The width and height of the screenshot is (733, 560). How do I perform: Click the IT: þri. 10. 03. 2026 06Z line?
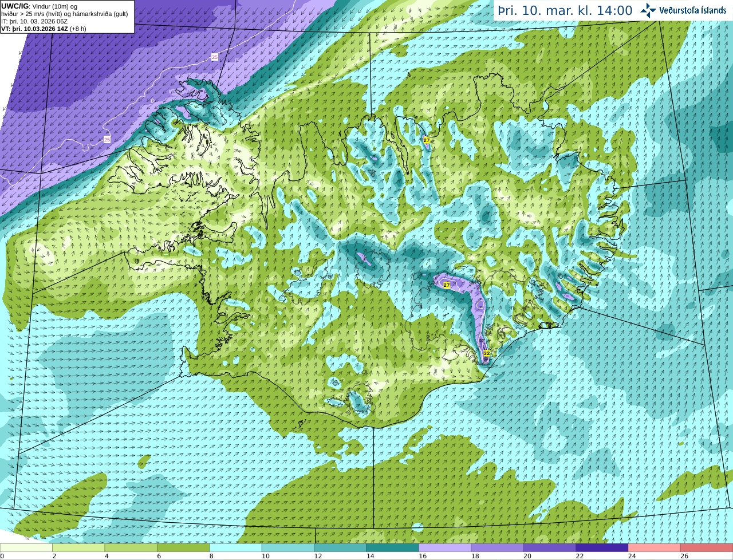pyautogui.click(x=34, y=21)
